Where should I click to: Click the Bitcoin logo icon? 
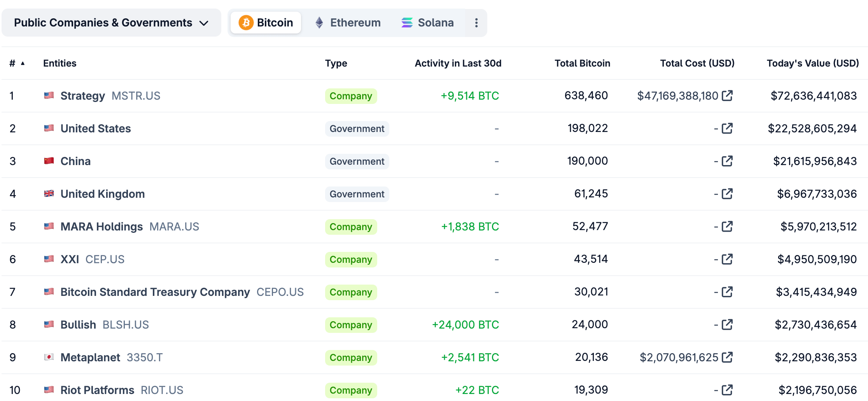pos(245,23)
